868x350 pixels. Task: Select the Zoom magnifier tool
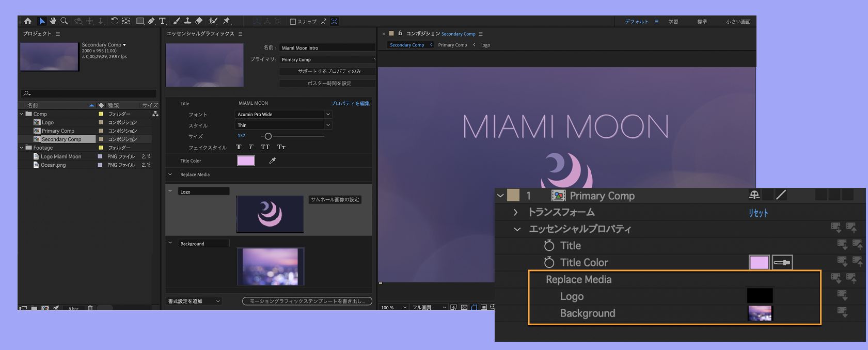coord(64,21)
